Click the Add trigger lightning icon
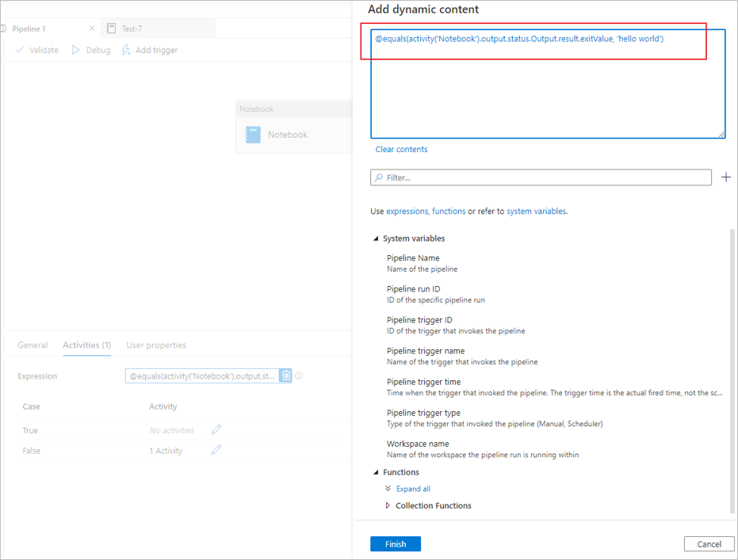 click(125, 49)
